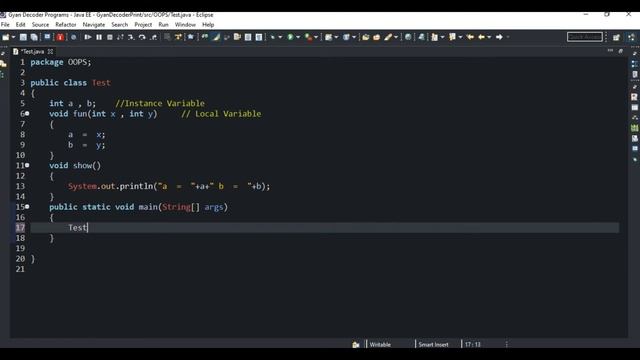Click the web browser globe icon
Screen dimensions: 640x360
pos(408,37)
